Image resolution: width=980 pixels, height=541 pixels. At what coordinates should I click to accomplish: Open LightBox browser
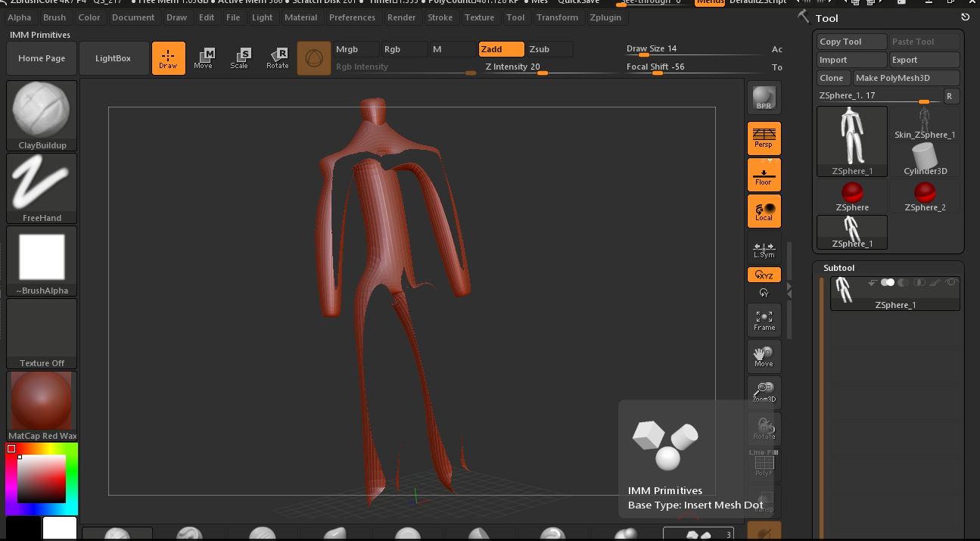click(x=113, y=58)
